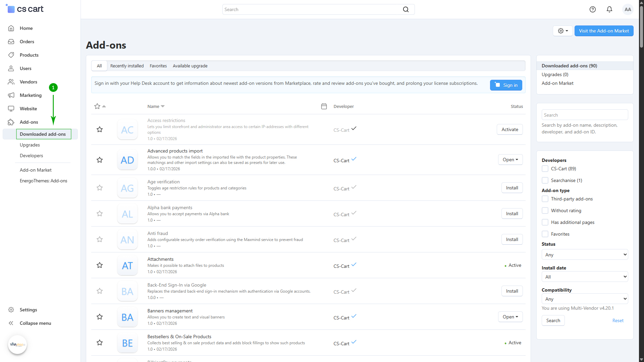The width and height of the screenshot is (644, 362).
Task: Click the Marketing megaphone sidebar icon
Action: click(x=11, y=95)
